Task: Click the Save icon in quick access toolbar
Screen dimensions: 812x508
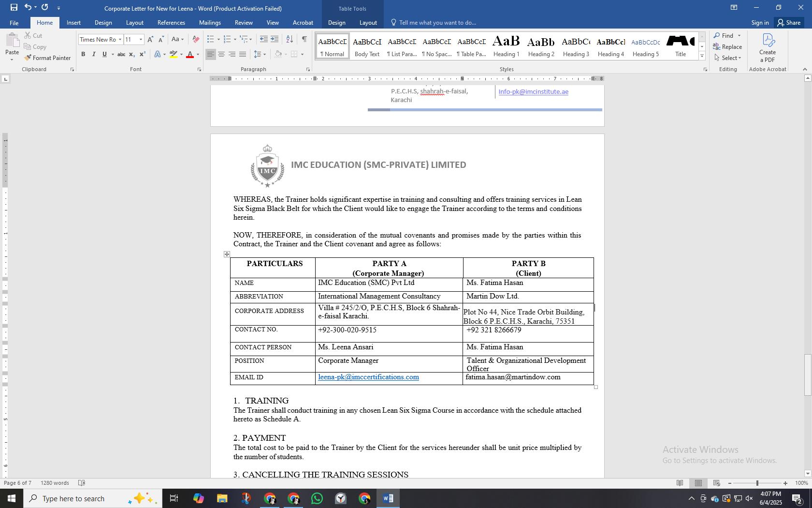Action: click(x=14, y=7)
